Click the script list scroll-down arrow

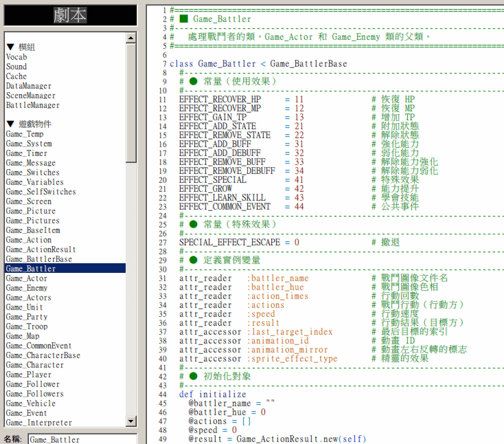131,421
